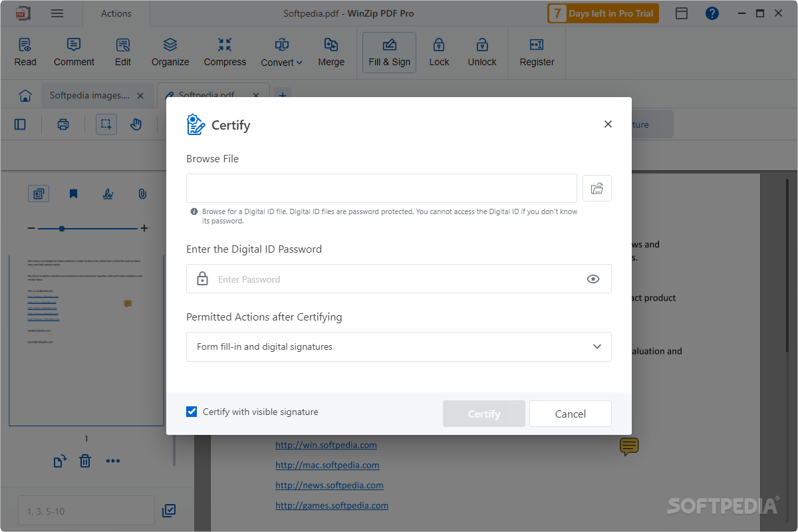Open the Lock PDF tool

pos(439,53)
